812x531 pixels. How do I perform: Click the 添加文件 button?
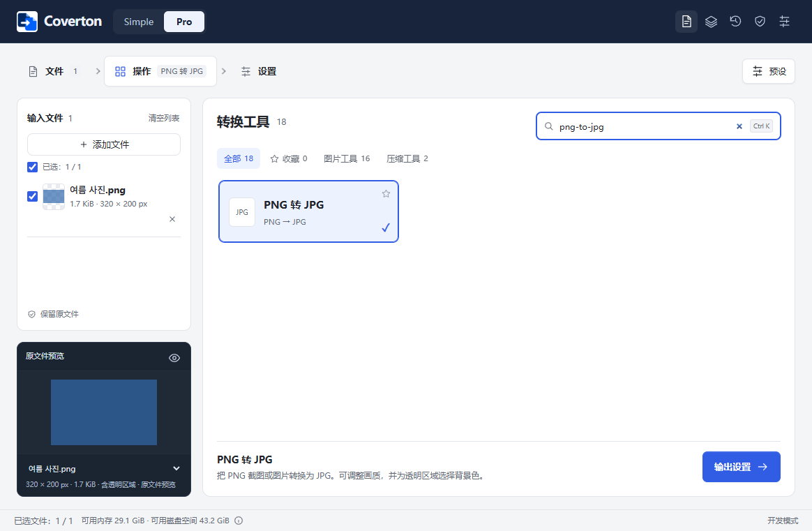104,144
